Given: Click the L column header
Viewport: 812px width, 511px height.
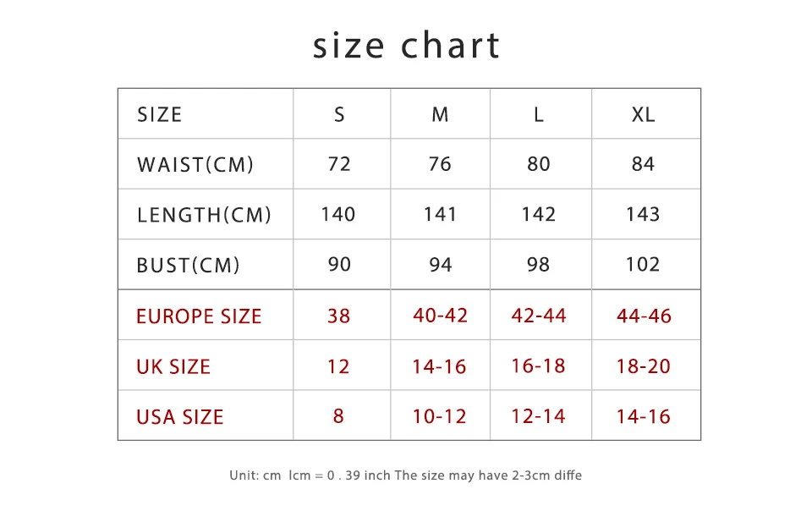Looking at the screenshot, I should click(x=539, y=114).
